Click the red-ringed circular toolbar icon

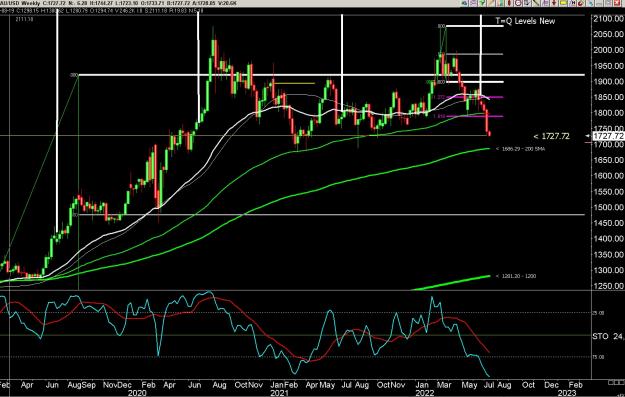click(518, 3)
